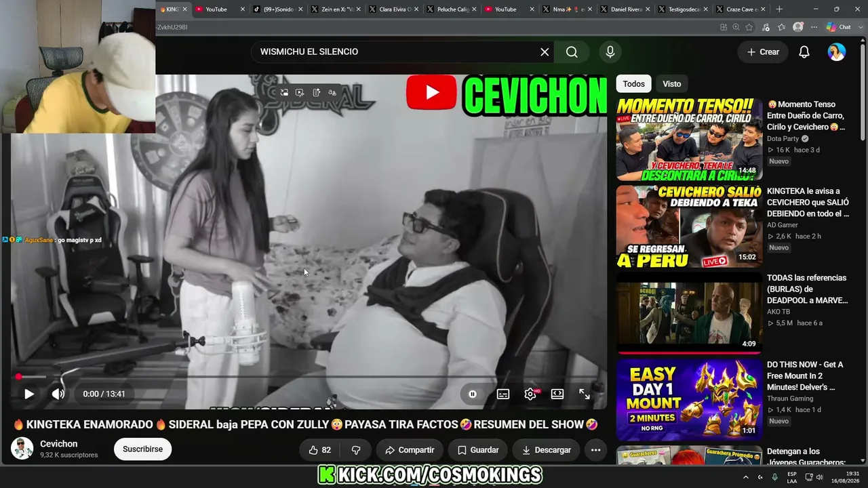This screenshot has width=868, height=488.
Task: Close the Daniel Rivera browser tab
Action: 648,9
